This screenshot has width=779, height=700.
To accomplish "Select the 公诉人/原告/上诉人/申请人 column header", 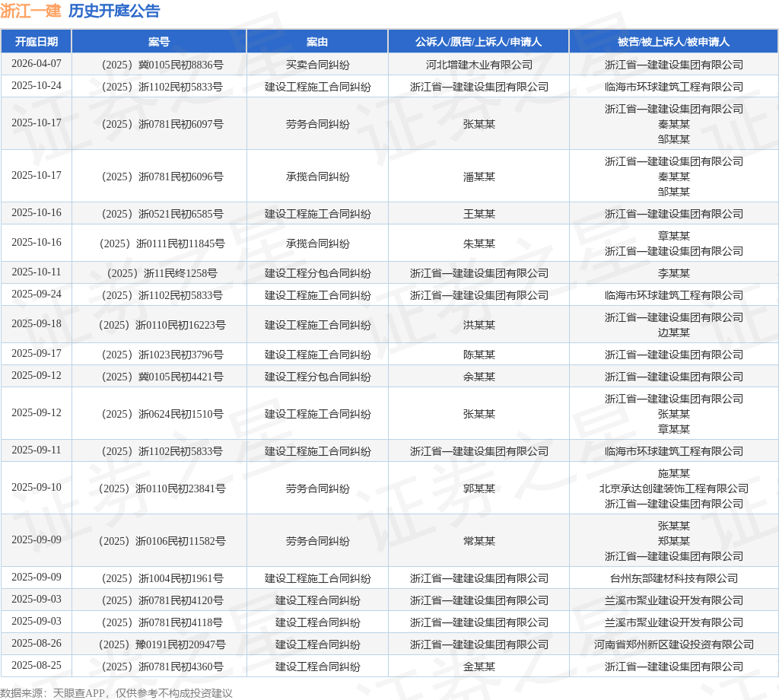I will coord(479,42).
